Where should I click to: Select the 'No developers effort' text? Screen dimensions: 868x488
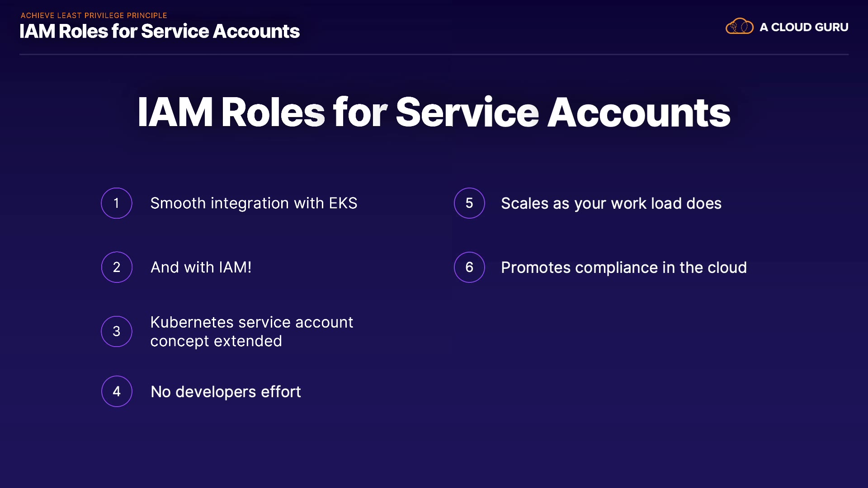pyautogui.click(x=226, y=392)
